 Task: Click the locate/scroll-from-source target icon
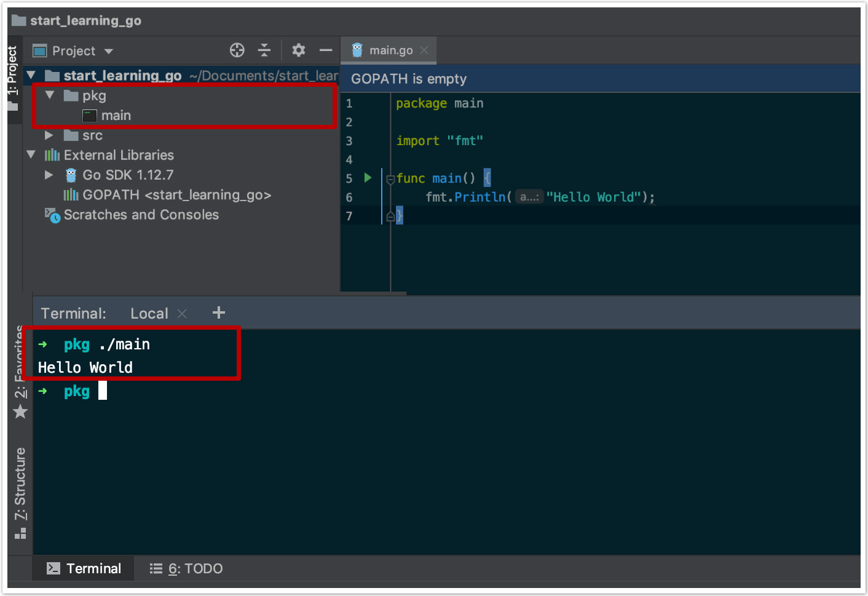tap(237, 50)
